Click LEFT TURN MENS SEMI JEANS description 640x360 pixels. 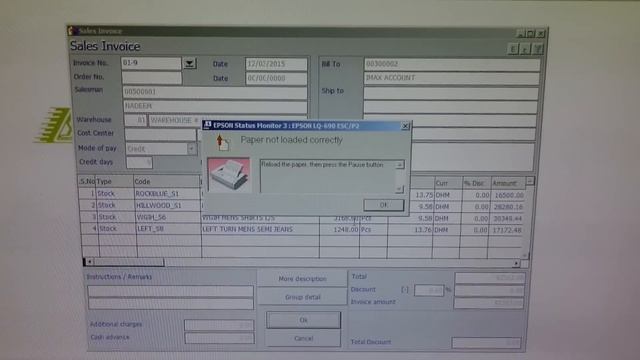coord(248,229)
